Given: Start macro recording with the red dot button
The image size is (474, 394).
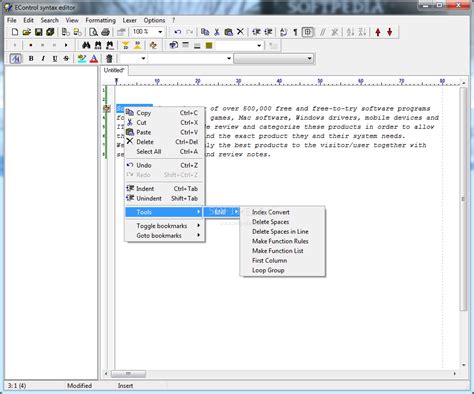Looking at the screenshot, I should (31, 45).
